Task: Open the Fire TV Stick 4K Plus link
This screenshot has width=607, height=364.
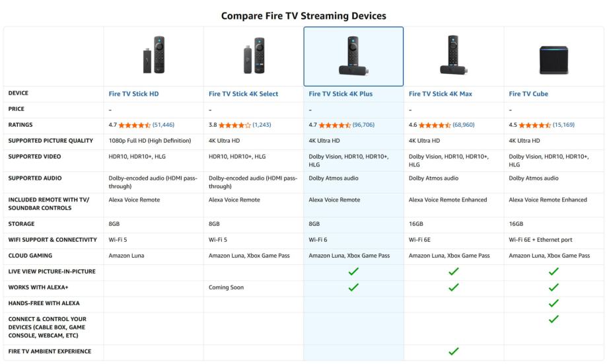Action: tap(340, 94)
